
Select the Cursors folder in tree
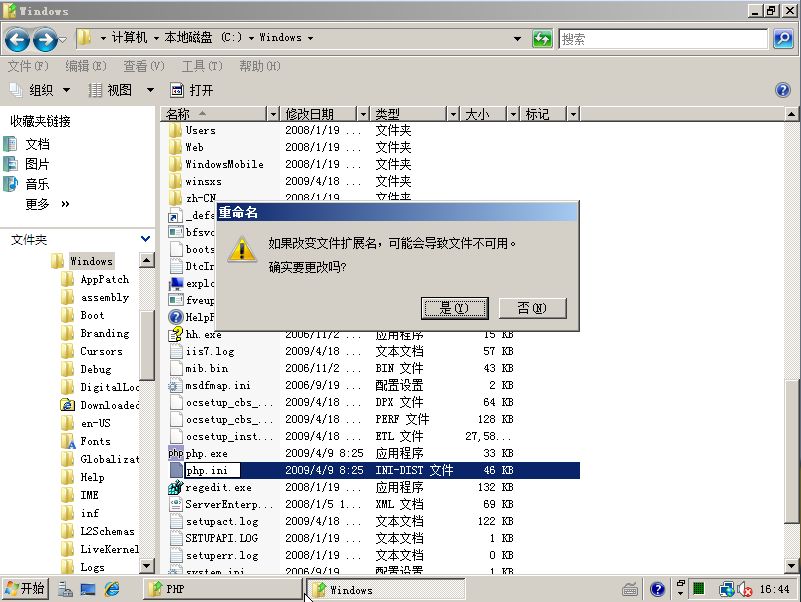101,351
